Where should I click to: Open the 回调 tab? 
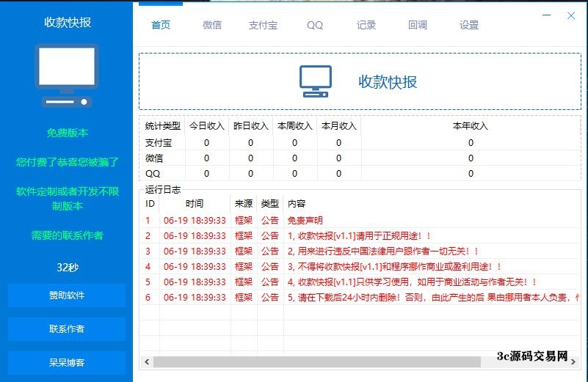point(418,25)
